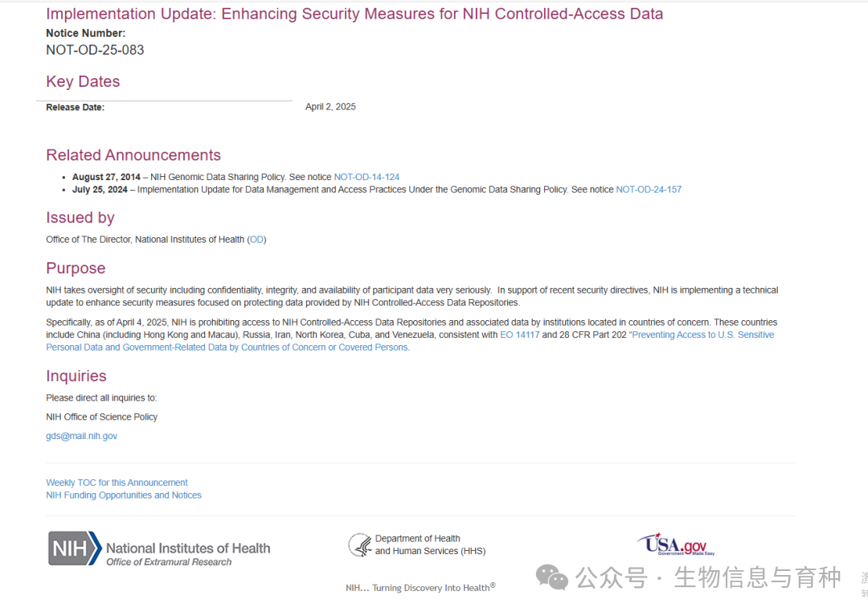The width and height of the screenshot is (868, 612).
Task: Click the gds@mail.nih.gov email address
Action: pyautogui.click(x=81, y=436)
